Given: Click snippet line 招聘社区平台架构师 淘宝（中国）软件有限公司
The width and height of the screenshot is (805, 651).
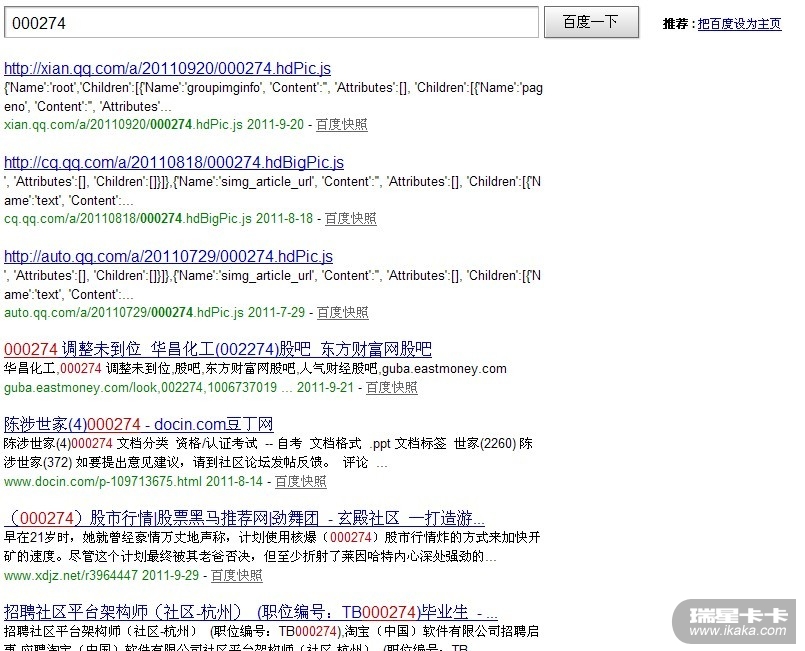Looking at the screenshot, I should click(271, 631).
